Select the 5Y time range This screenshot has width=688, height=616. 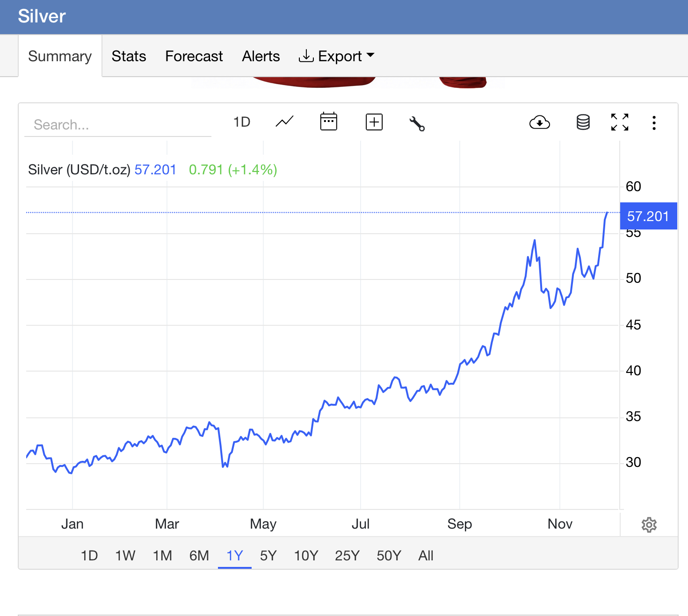(x=268, y=555)
